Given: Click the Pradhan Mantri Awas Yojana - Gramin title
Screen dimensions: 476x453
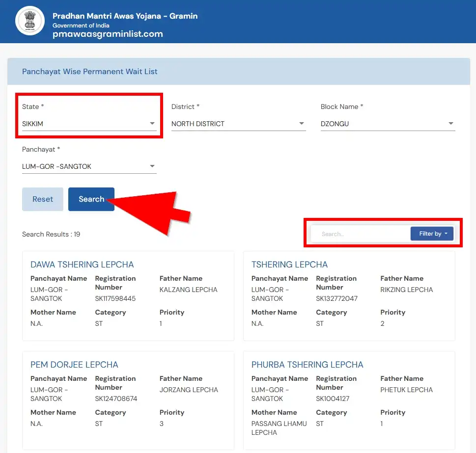Looking at the screenshot, I should [x=125, y=16].
